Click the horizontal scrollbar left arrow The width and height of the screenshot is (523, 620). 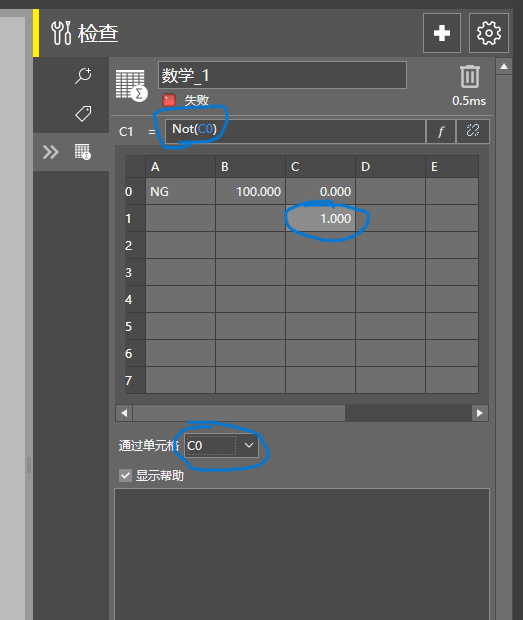point(124,413)
